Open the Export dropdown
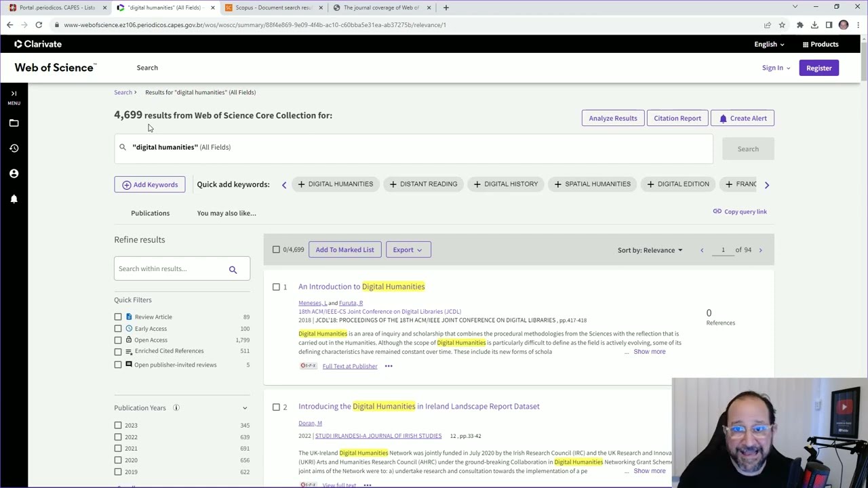 [x=408, y=250]
